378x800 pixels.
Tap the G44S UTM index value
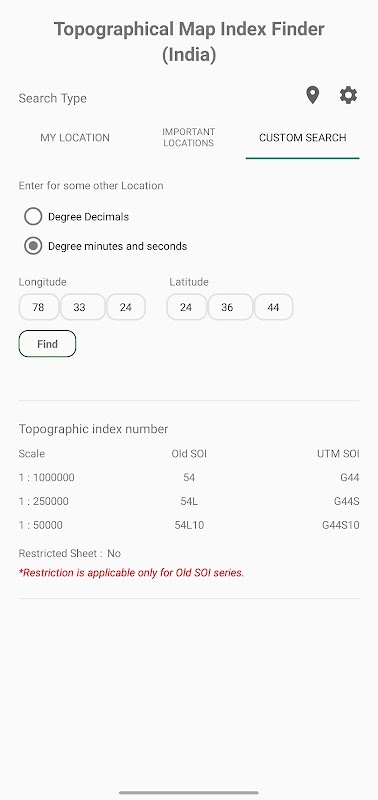pyautogui.click(x=346, y=501)
